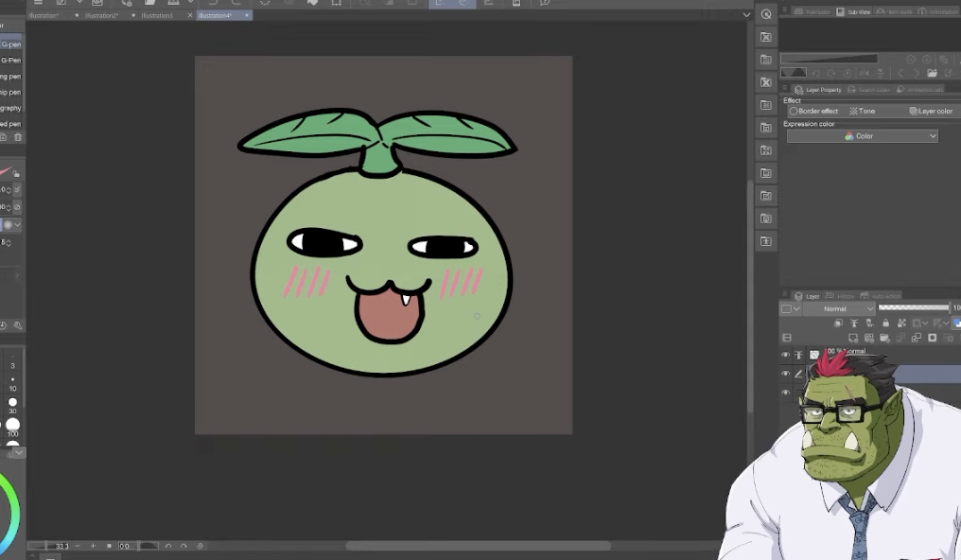Toggle the Layer color effect
This screenshot has width=961, height=560.
[931, 111]
